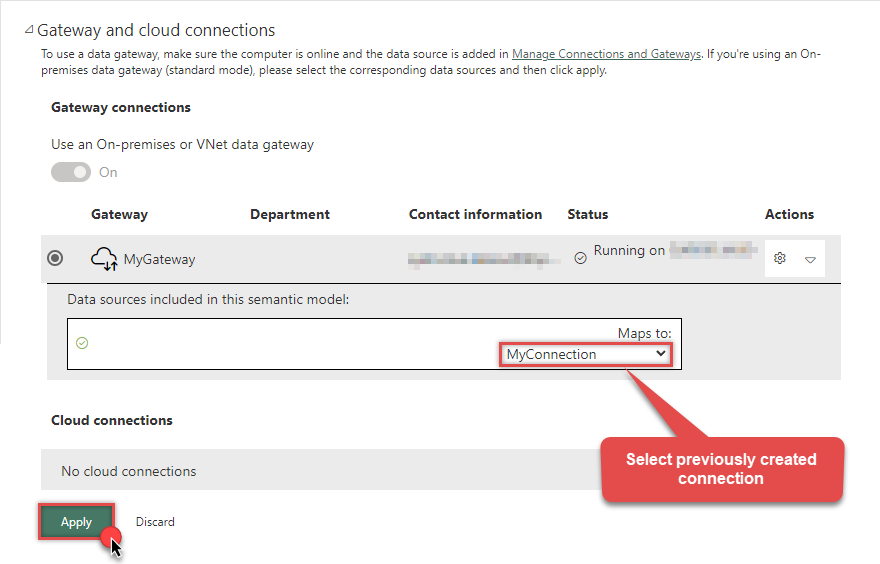Click the Running status check icon
This screenshot has height=564, width=880.
[580, 258]
